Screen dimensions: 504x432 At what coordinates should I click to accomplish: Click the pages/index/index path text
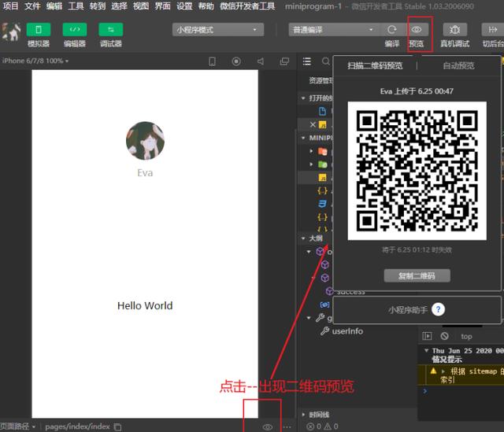tap(77, 426)
